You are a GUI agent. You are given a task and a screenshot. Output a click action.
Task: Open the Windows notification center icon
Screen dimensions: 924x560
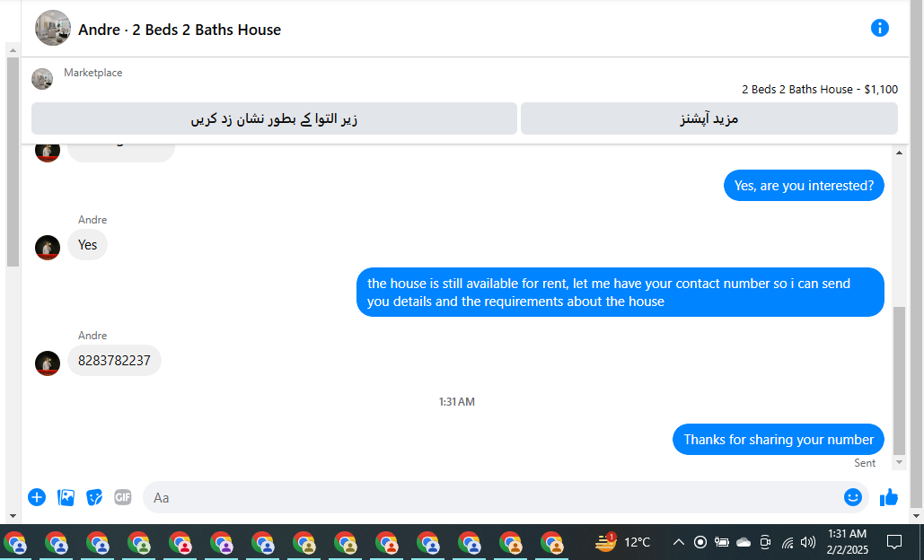[894, 542]
